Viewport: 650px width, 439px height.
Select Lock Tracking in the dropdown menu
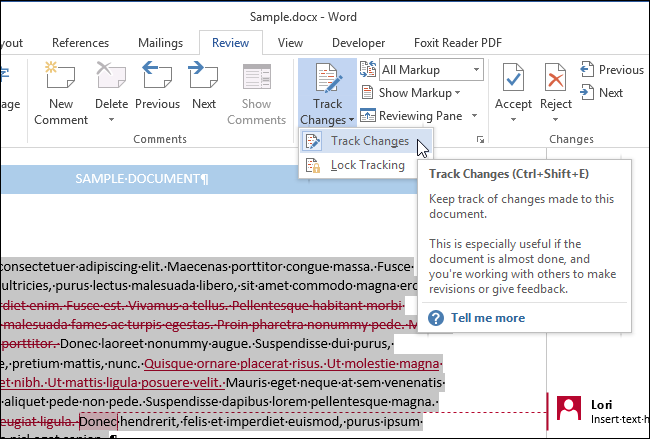click(357, 165)
